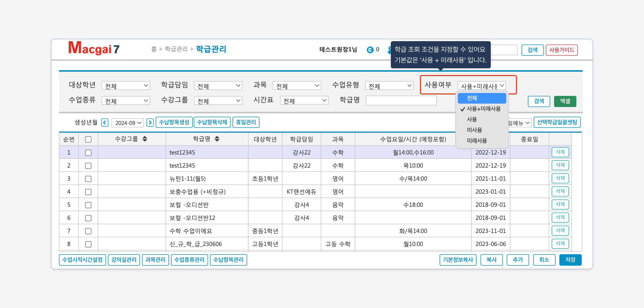Click 삭제 button for row 3

[560, 178]
